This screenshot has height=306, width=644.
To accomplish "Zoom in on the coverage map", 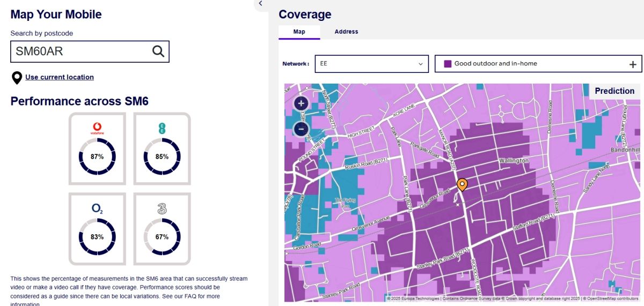I will tap(301, 103).
